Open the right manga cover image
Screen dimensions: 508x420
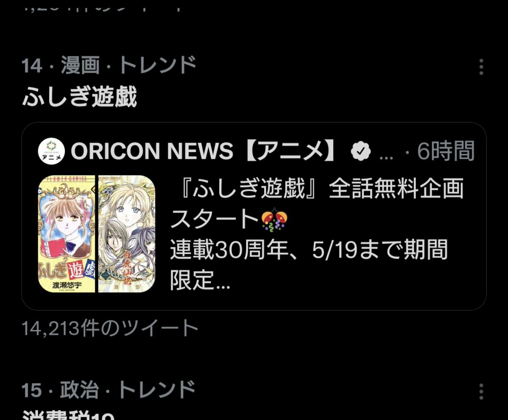click(127, 234)
